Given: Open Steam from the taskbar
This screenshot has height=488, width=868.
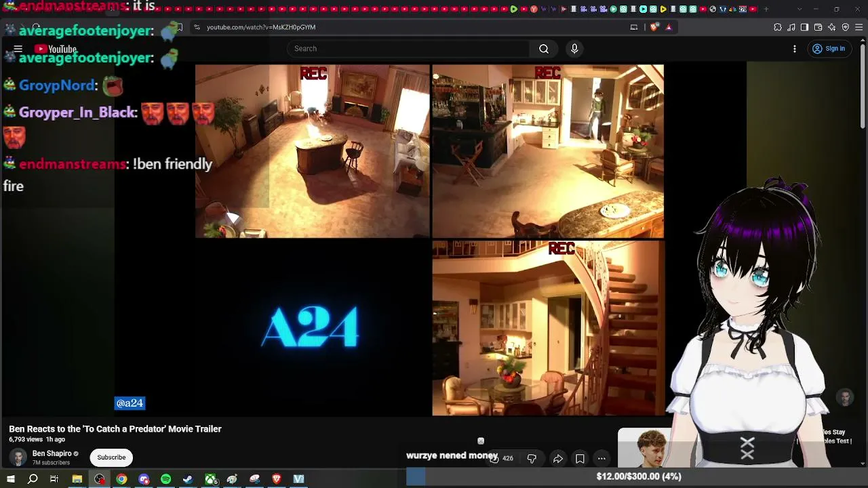Looking at the screenshot, I should pyautogui.click(x=188, y=479).
